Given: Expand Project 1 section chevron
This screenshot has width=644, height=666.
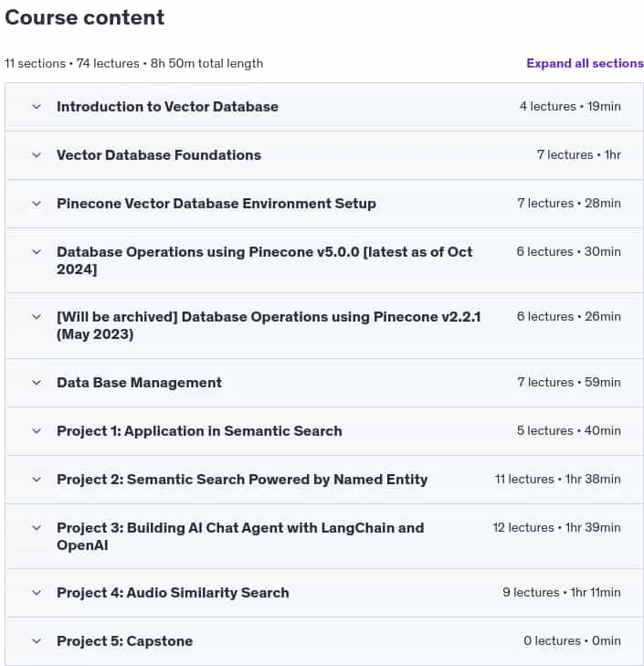Looking at the screenshot, I should 37,431.
